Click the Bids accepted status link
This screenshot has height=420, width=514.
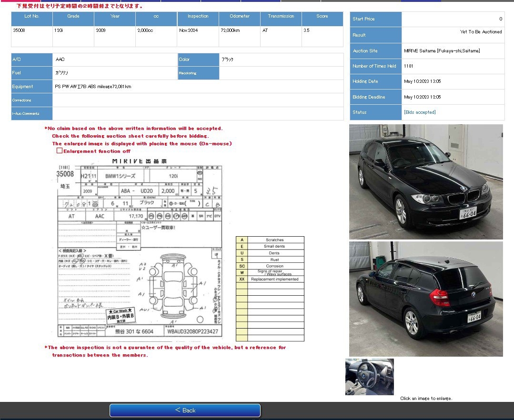click(x=419, y=112)
